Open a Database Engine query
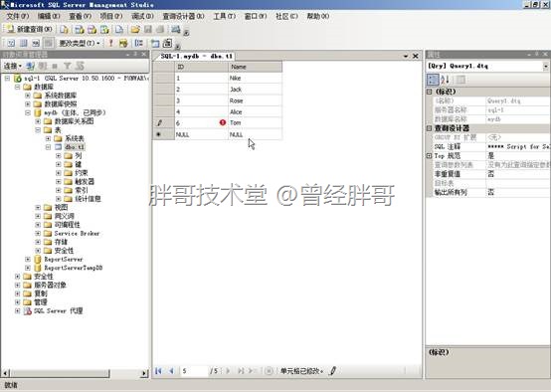 [x=64, y=30]
